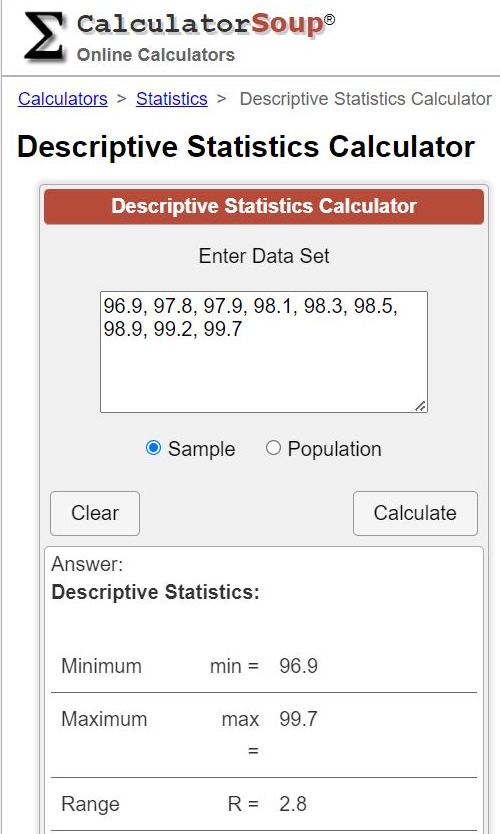Select the Population radio button
The image size is (500, 834).
(273, 448)
